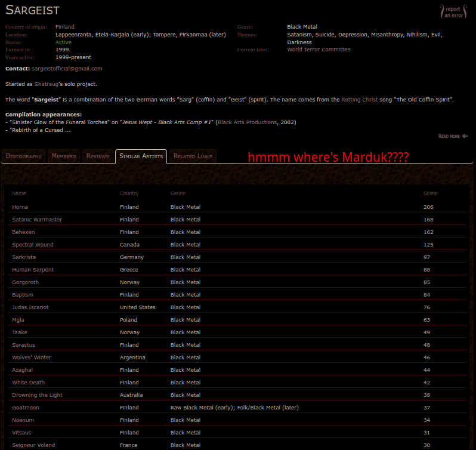Open the World Terror Committee label link
Viewport: 476px width, 450px height.
click(319, 50)
